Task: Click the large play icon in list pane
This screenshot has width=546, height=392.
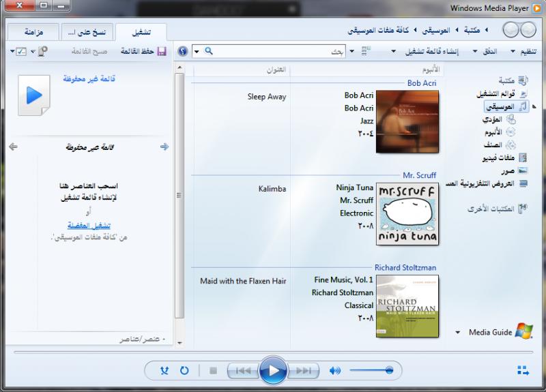Action: (x=33, y=95)
